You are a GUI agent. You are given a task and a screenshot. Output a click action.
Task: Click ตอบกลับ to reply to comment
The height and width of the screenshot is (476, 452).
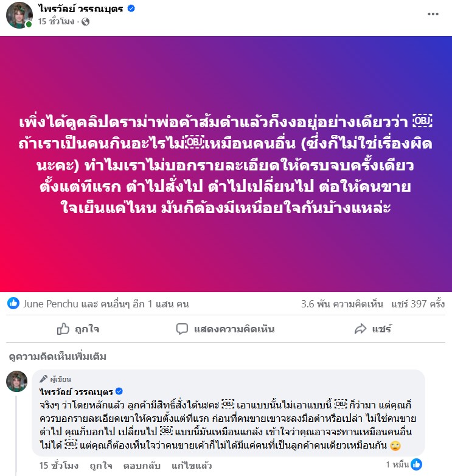142,466
